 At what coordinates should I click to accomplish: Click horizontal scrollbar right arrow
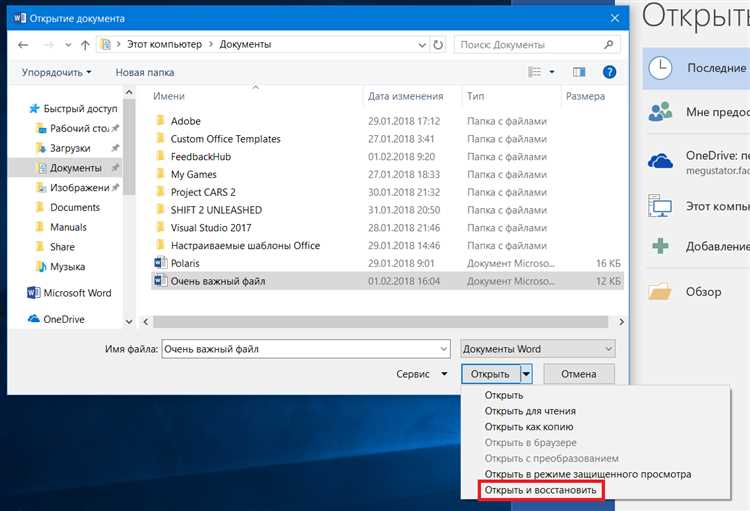coord(621,322)
